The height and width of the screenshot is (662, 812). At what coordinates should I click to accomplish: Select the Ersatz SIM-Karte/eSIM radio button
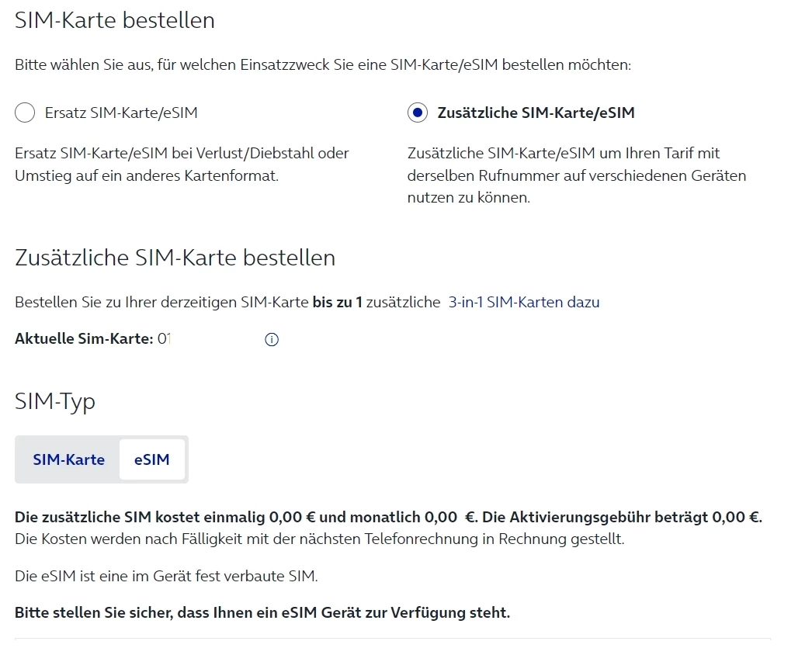25,113
